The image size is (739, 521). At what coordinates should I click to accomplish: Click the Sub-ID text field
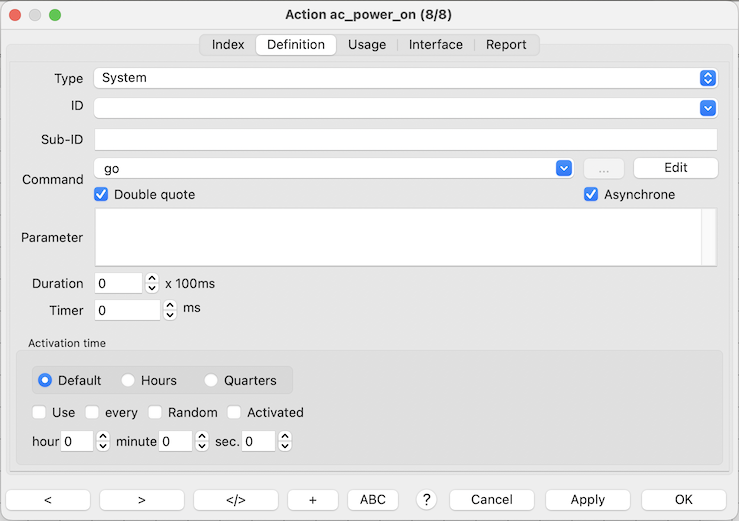pyautogui.click(x=405, y=139)
